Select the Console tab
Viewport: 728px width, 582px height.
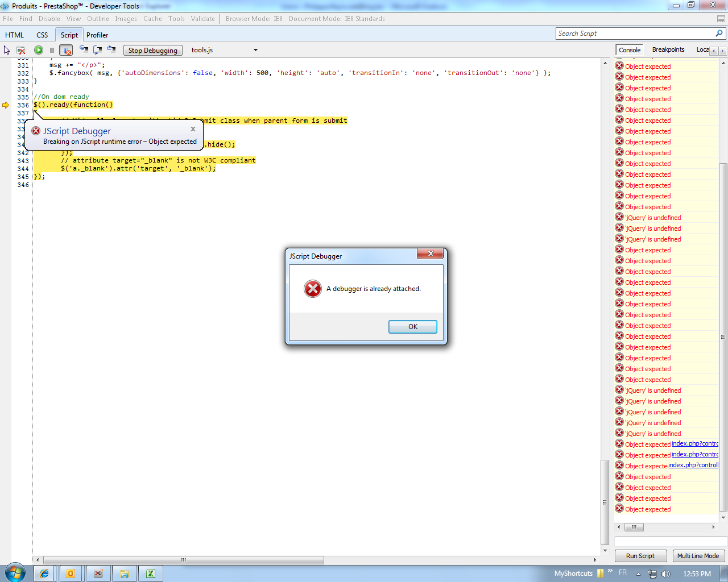[x=630, y=50]
